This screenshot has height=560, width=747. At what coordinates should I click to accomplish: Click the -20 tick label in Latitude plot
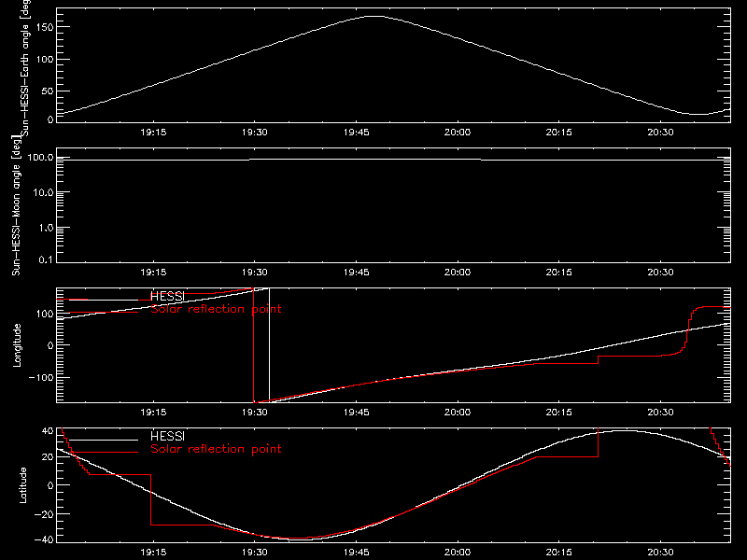tap(44, 514)
